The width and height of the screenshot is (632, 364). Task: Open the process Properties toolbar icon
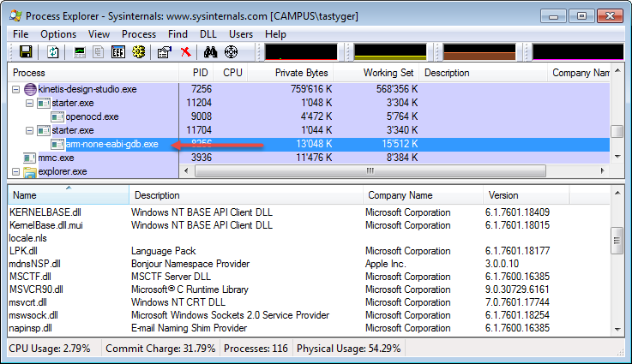coord(165,52)
